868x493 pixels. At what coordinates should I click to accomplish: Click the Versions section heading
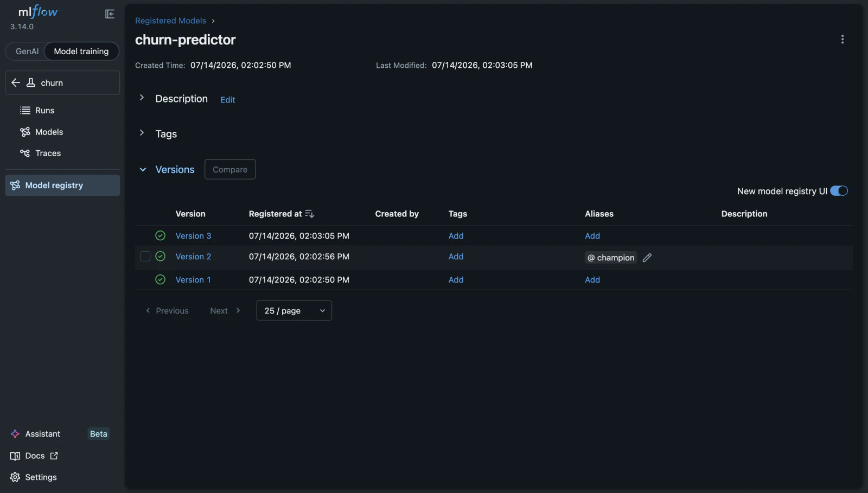point(175,170)
